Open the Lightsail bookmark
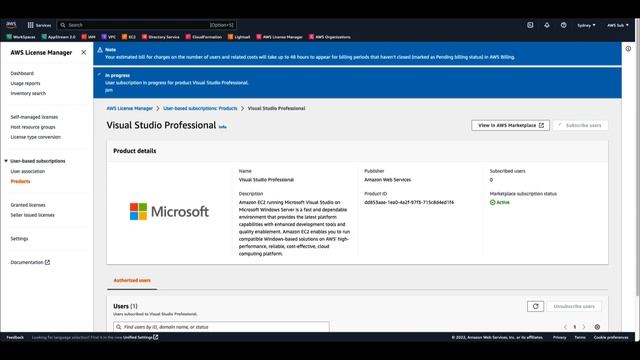The width and height of the screenshot is (640, 360). coord(239,37)
